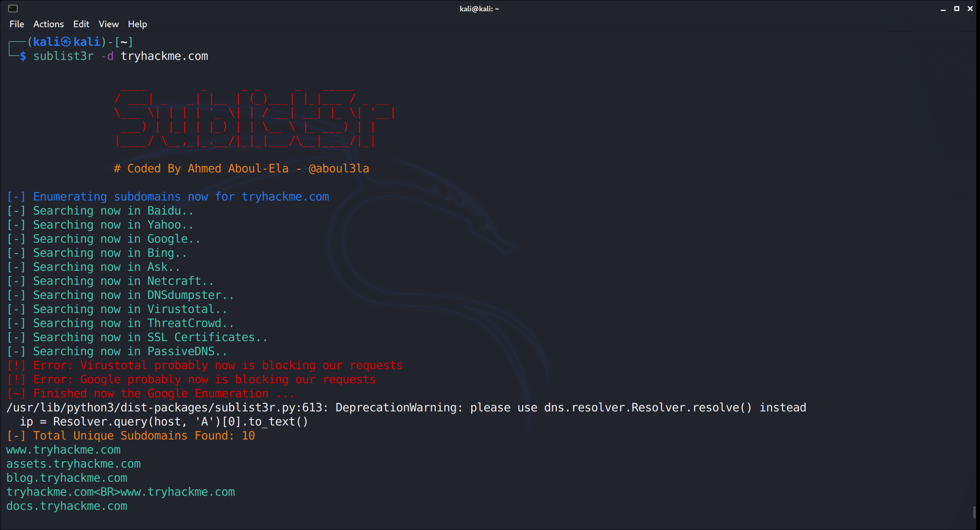This screenshot has width=980, height=530.
Task: Maximize the kali@kali terminal window
Action: tap(956, 8)
